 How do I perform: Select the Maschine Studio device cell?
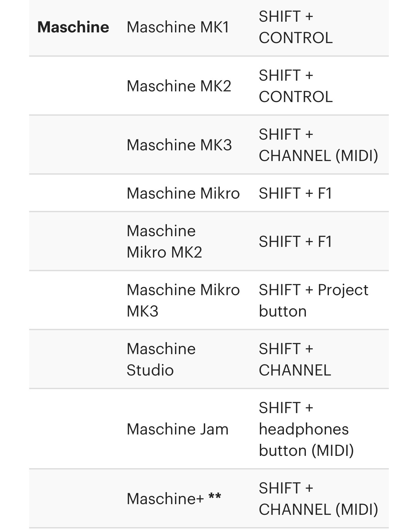161,359
